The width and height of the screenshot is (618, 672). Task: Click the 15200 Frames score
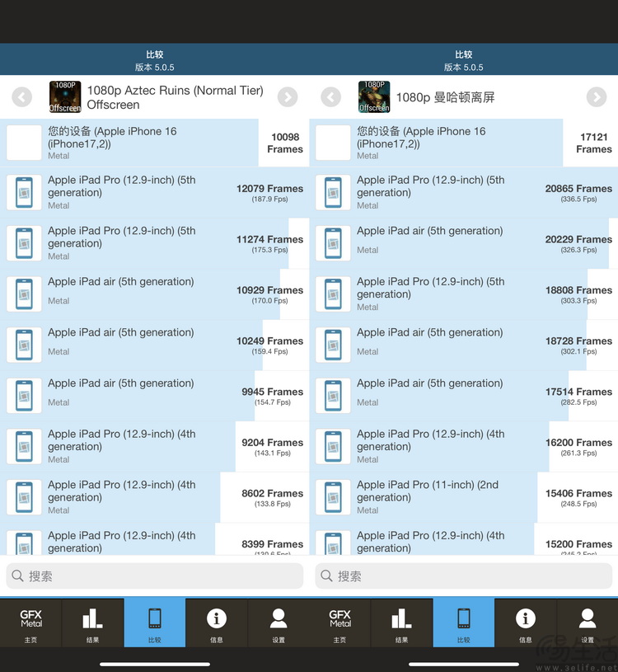[578, 544]
